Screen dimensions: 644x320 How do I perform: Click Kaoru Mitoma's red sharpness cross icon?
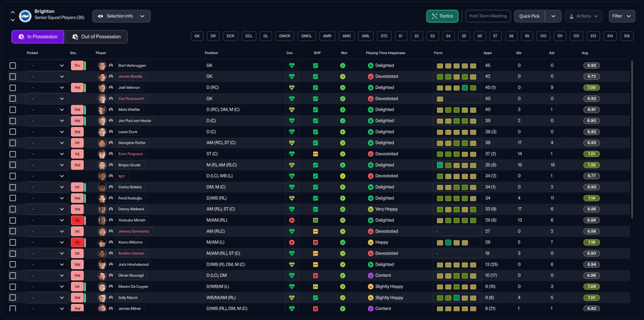315,243
